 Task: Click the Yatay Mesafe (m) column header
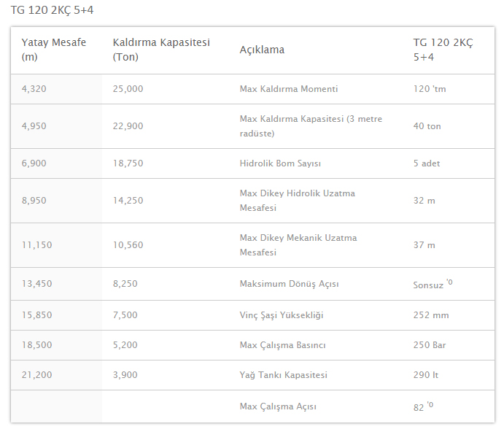tap(53, 50)
